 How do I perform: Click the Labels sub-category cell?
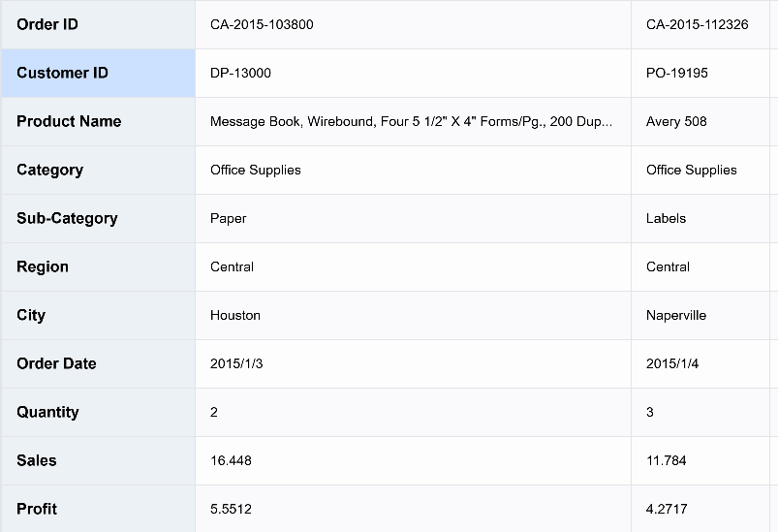[x=700, y=218]
